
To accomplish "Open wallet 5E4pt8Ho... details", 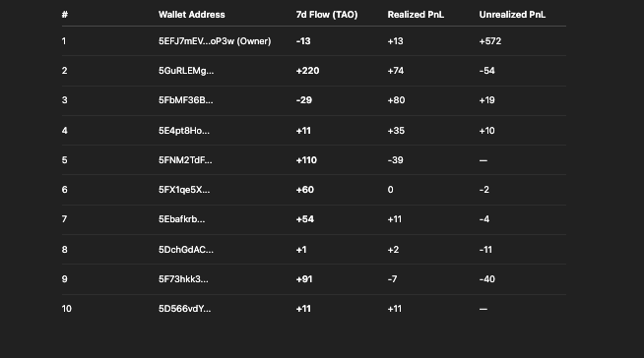I will pyautogui.click(x=184, y=131).
